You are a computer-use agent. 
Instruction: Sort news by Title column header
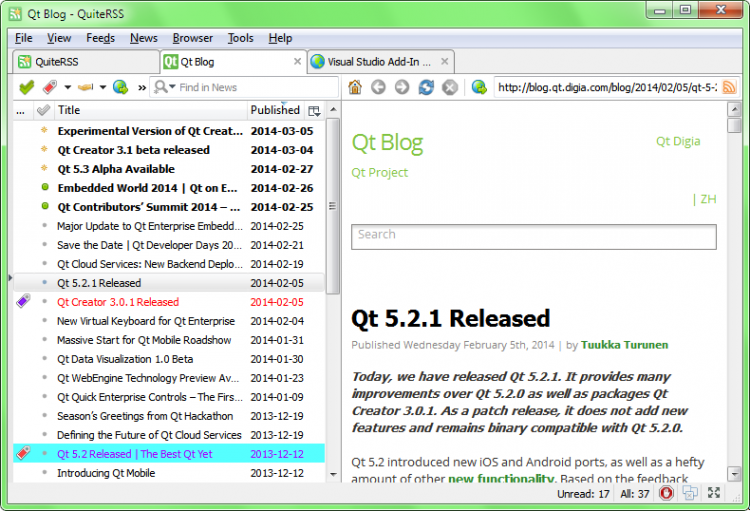tap(150, 110)
